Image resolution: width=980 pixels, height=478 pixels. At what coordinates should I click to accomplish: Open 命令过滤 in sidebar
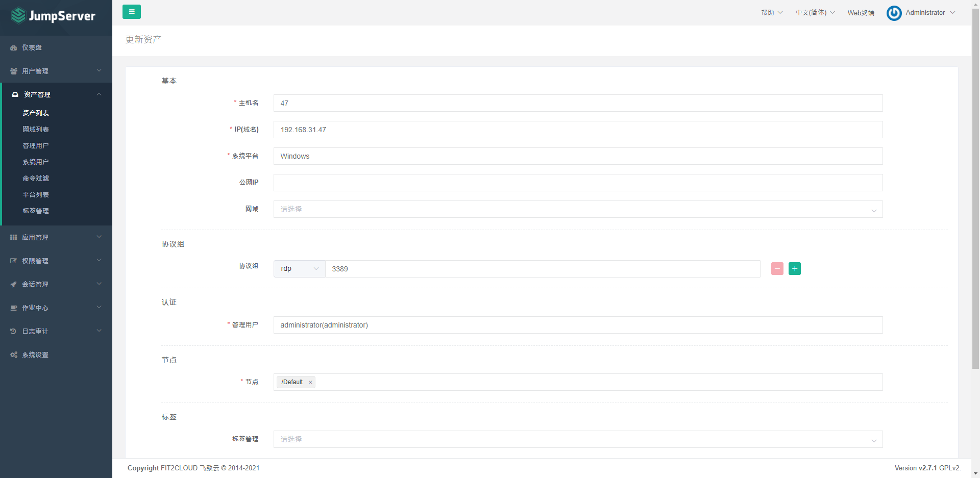point(36,179)
